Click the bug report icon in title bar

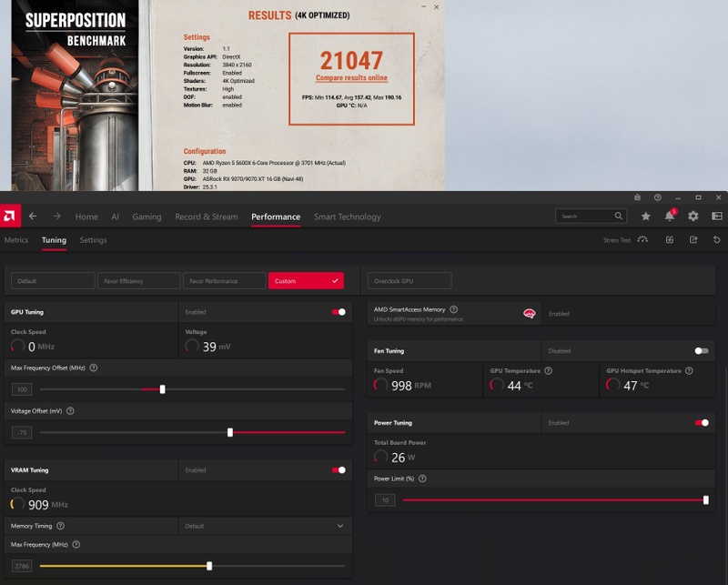coord(638,197)
